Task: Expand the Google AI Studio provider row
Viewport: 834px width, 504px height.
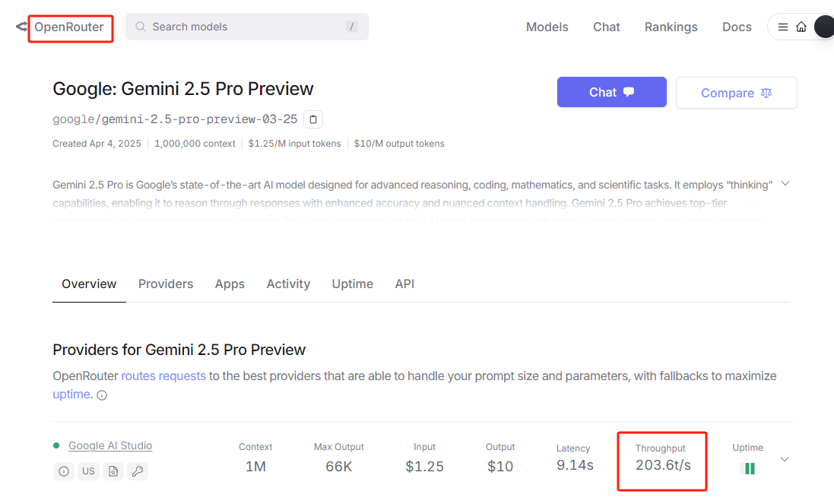Action: click(785, 459)
